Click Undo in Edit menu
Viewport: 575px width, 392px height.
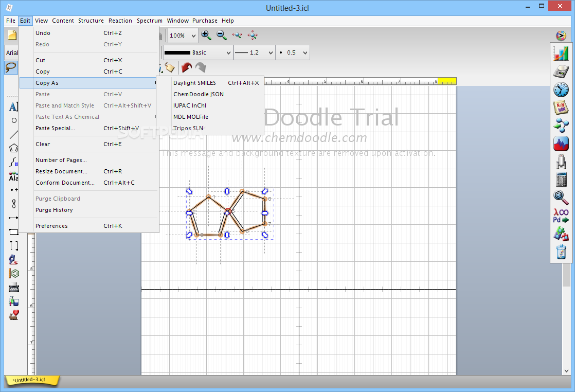click(x=89, y=33)
